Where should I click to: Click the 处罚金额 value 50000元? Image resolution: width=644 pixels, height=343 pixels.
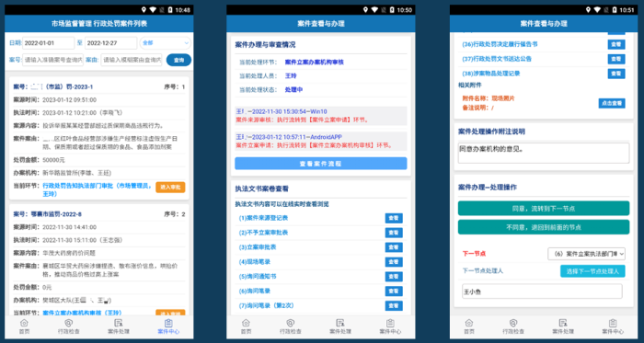(x=53, y=160)
